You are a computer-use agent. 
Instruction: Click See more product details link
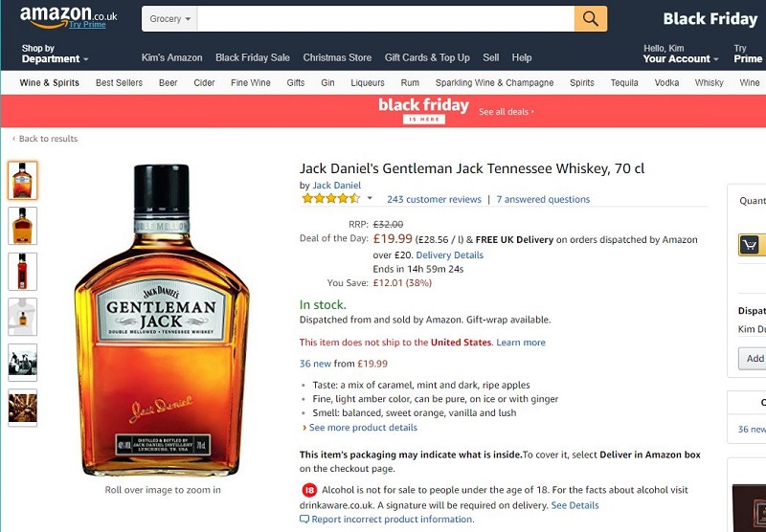(x=363, y=428)
